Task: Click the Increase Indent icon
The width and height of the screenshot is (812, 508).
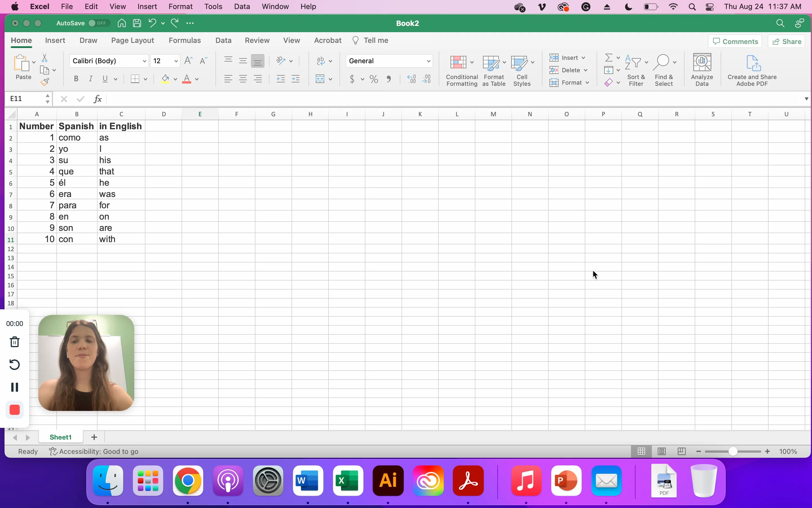Action: [295, 79]
